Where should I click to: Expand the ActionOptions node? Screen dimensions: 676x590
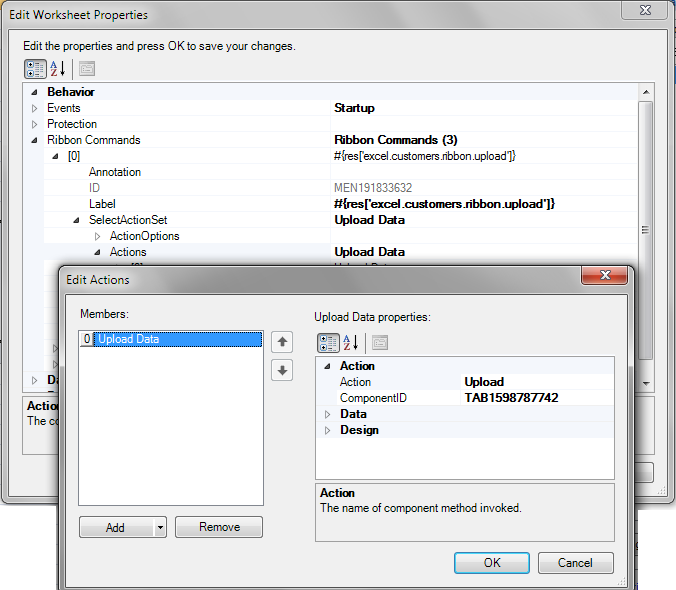[x=97, y=236]
